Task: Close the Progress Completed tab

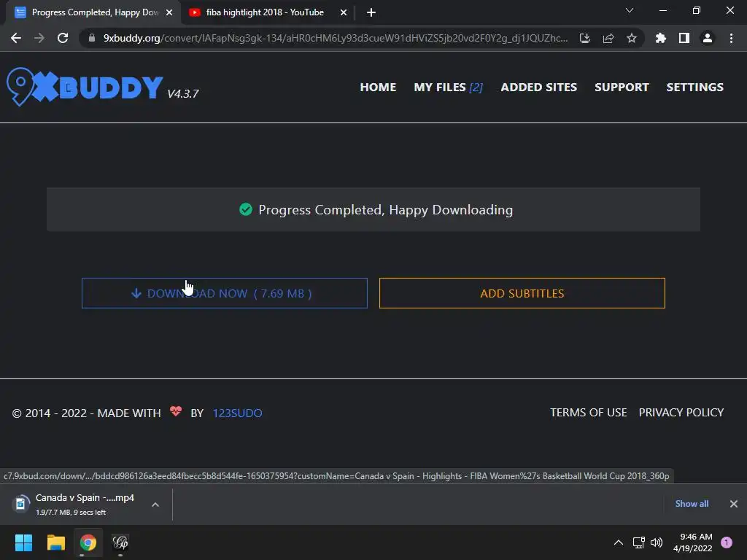Action: [x=169, y=12]
